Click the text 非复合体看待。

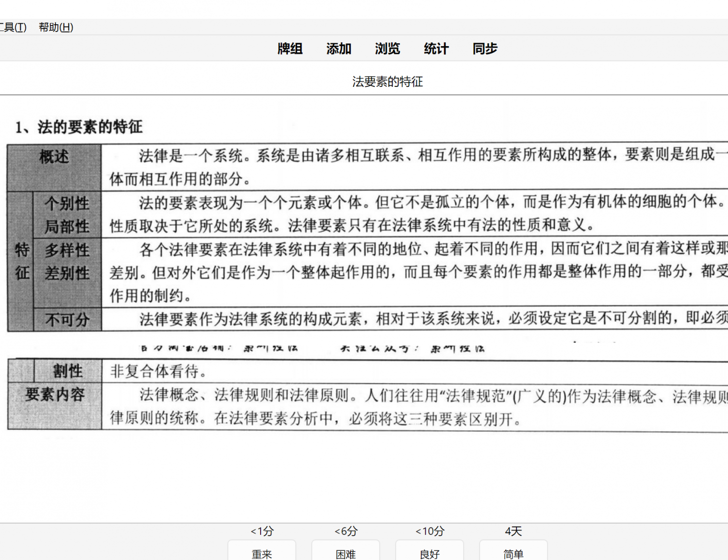pos(159,372)
